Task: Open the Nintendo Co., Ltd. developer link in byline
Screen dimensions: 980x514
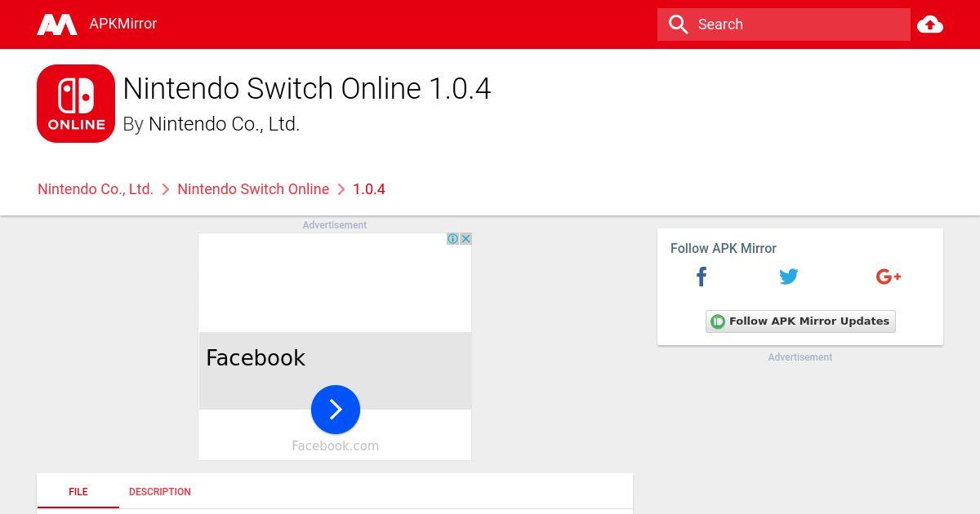Action: [x=224, y=124]
